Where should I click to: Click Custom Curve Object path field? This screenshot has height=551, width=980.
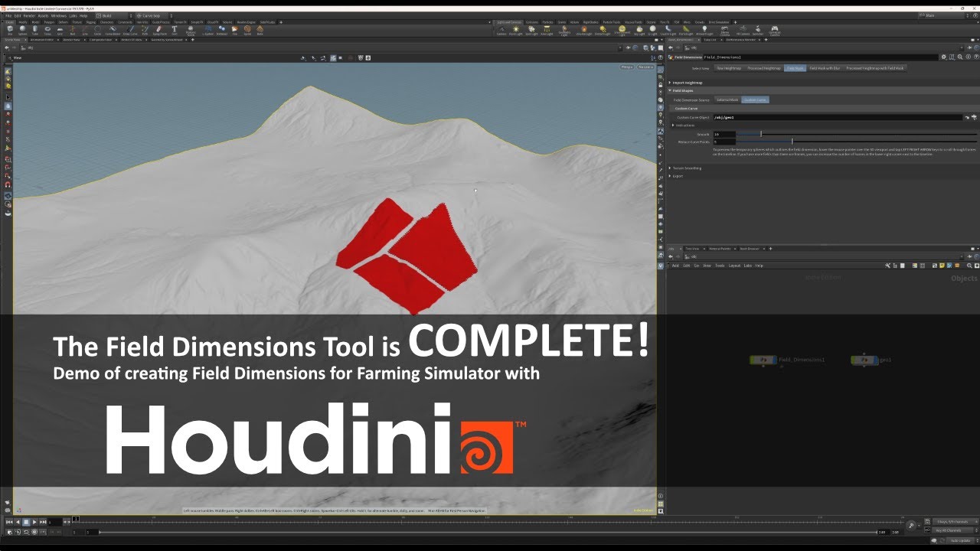pyautogui.click(x=838, y=117)
